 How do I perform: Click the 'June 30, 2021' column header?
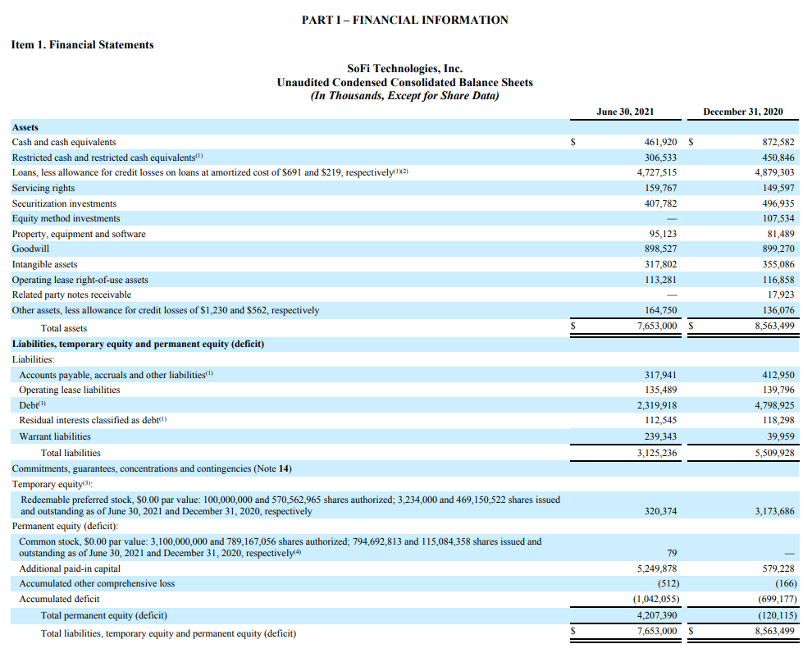point(625,112)
